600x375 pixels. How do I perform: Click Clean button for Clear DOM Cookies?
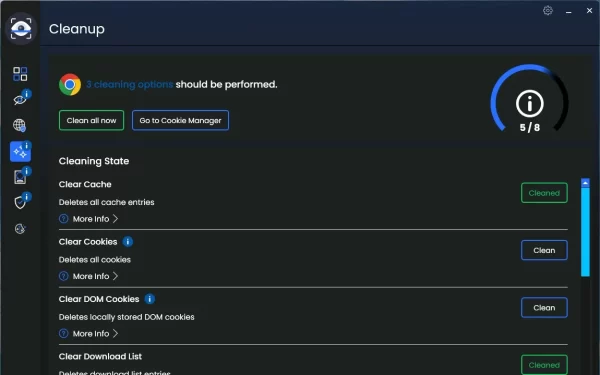(544, 308)
